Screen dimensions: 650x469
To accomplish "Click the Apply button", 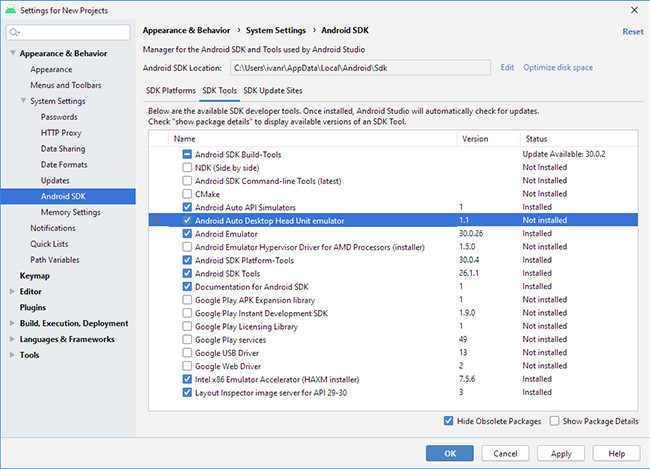I will (x=561, y=452).
